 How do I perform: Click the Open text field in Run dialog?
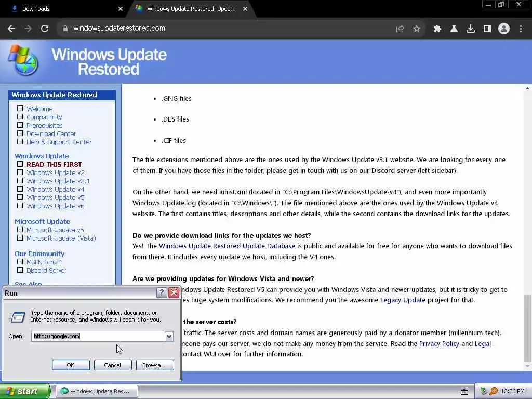point(98,336)
